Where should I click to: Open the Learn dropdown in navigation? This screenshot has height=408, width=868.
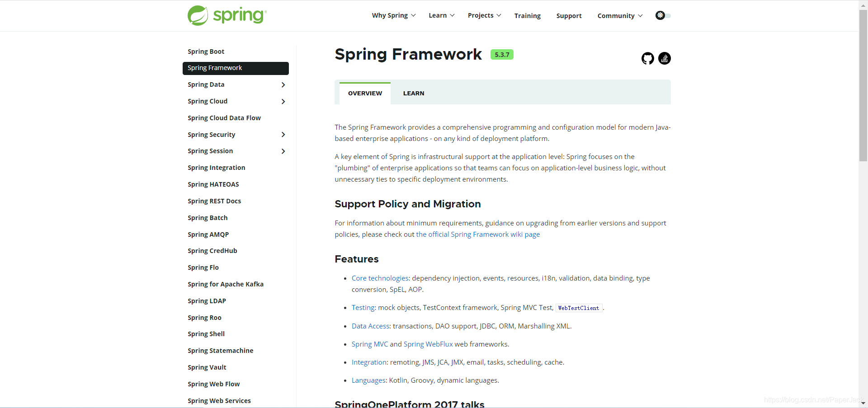442,15
